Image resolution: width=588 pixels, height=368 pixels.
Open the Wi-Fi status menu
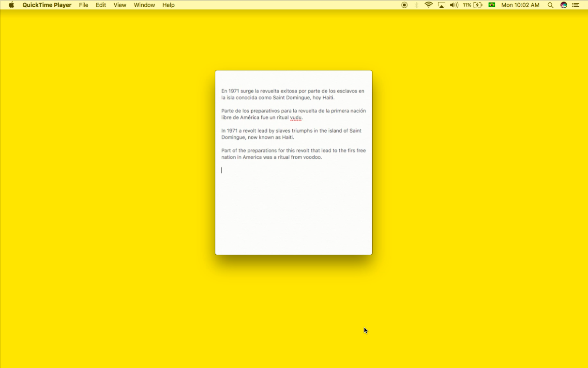pyautogui.click(x=429, y=5)
